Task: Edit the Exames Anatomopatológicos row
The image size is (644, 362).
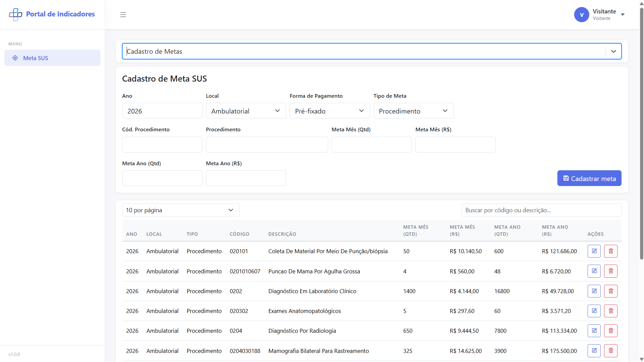Action: tap(594, 311)
